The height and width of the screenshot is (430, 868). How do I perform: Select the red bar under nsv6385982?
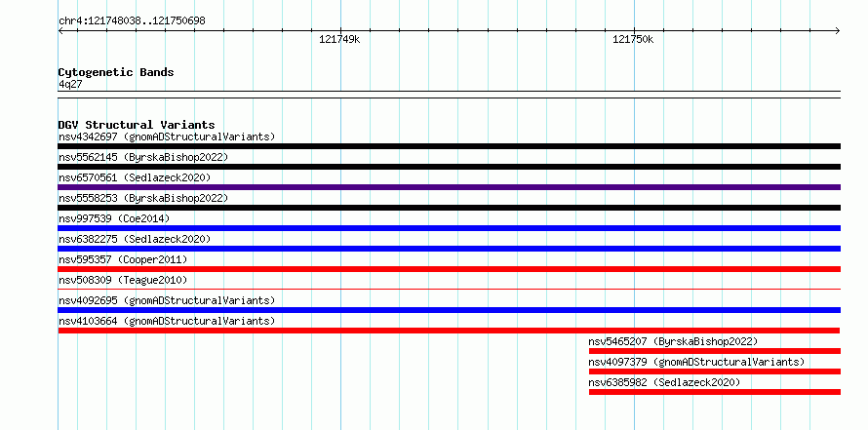715,392
